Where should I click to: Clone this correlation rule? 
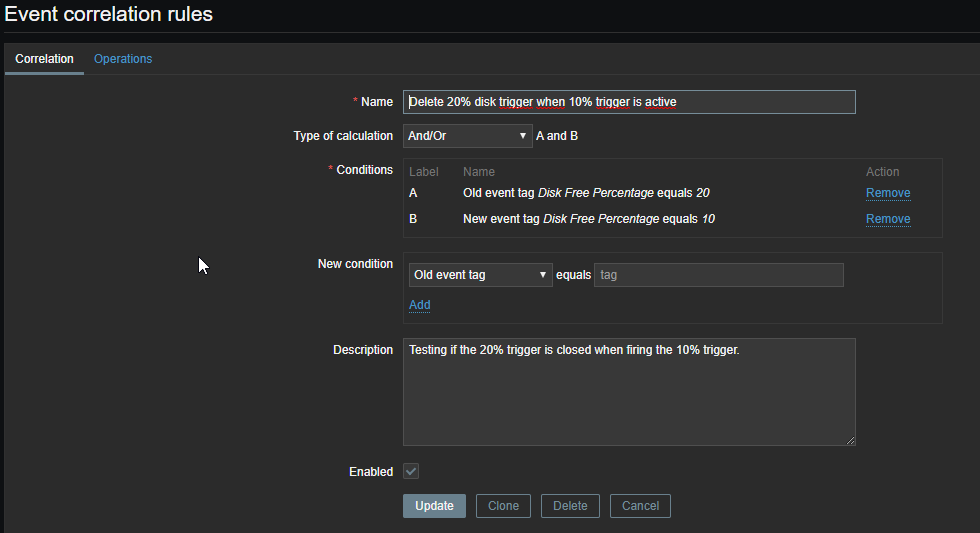tap(503, 506)
